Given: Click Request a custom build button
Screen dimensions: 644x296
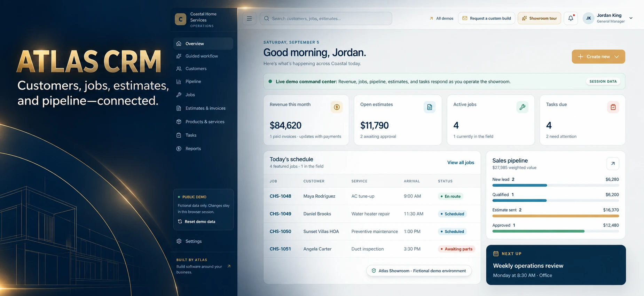Looking at the screenshot, I should click(x=487, y=18).
